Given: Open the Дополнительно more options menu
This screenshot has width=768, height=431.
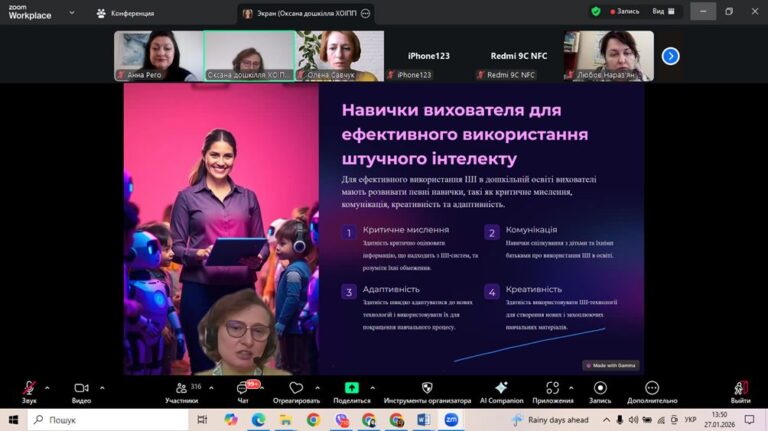Looking at the screenshot, I should click(x=652, y=392).
